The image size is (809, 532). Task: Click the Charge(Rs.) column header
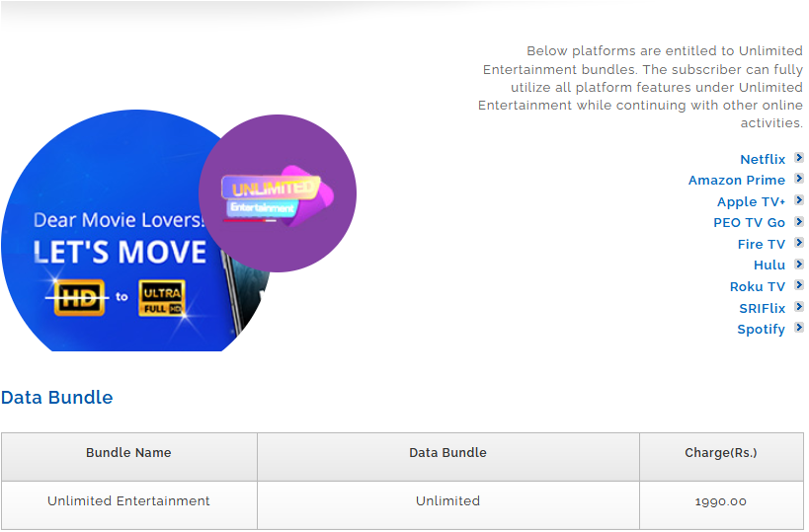(721, 457)
